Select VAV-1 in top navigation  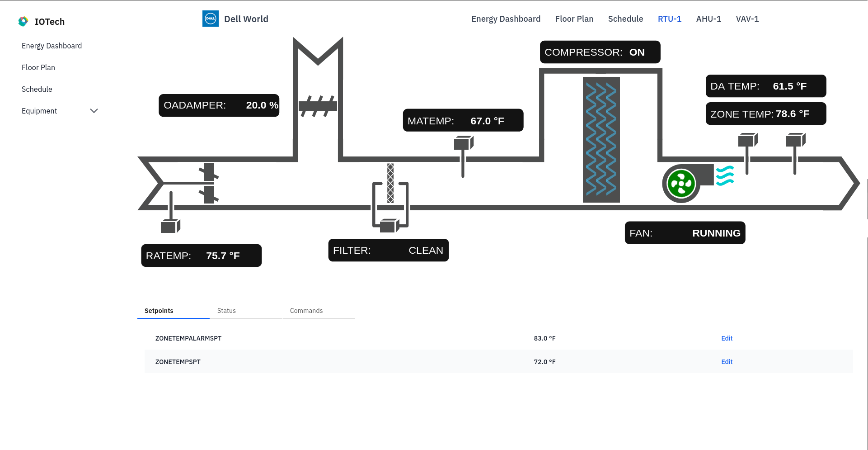(x=747, y=19)
